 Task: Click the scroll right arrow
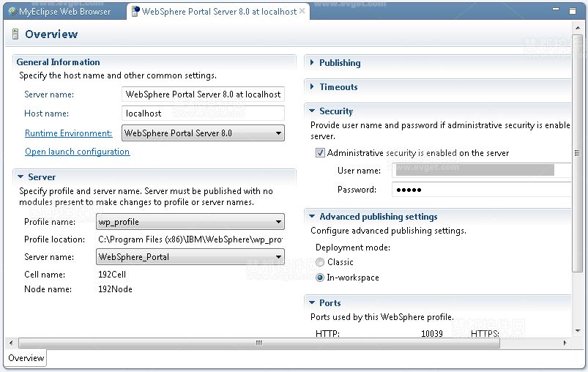(x=565, y=343)
